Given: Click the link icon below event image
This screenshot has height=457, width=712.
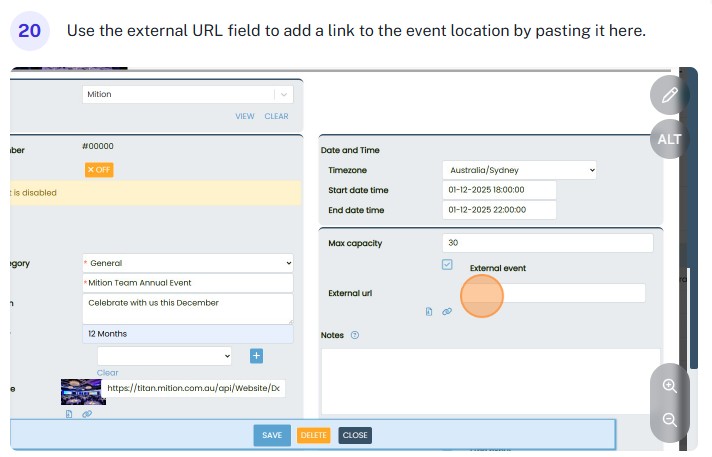Looking at the screenshot, I should [87, 413].
